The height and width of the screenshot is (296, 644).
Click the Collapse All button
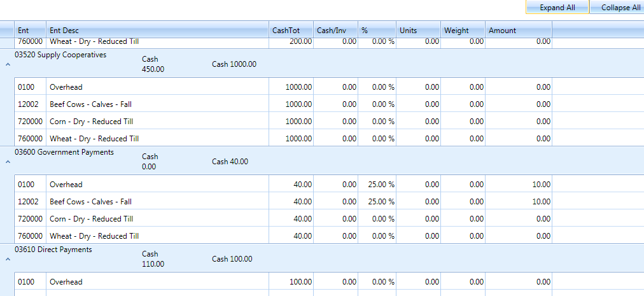(617, 7)
